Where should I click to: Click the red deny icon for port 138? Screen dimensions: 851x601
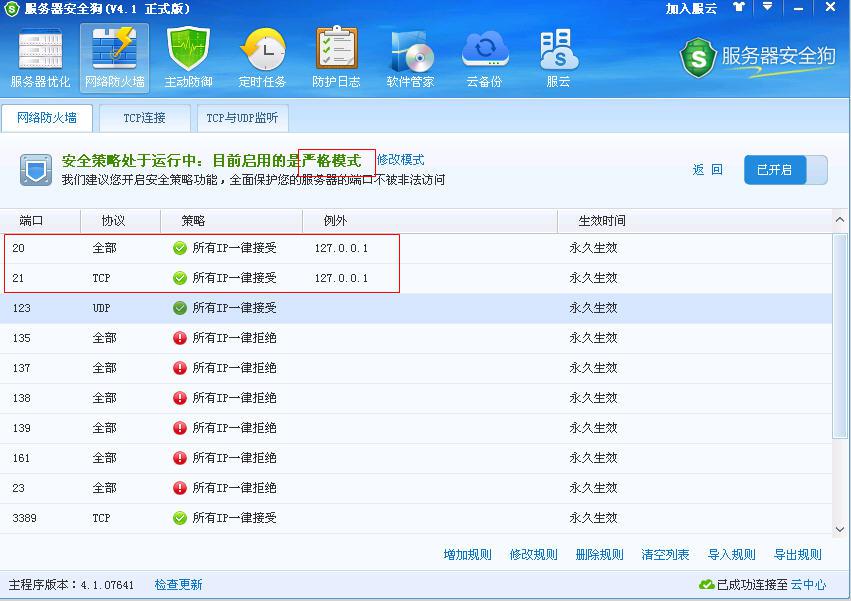pyautogui.click(x=180, y=398)
